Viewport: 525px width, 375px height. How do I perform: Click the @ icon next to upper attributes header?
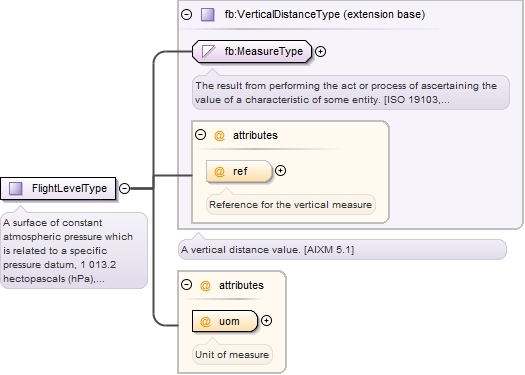pos(219,136)
